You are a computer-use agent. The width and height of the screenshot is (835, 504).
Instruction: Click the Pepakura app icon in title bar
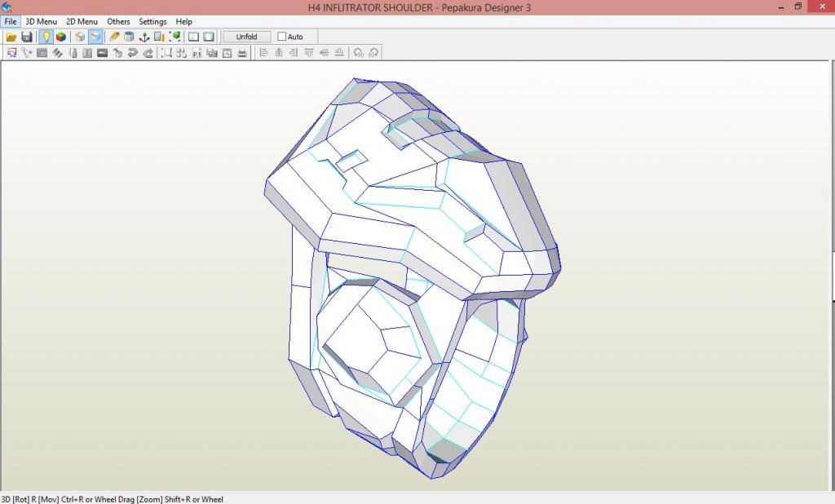click(x=7, y=7)
